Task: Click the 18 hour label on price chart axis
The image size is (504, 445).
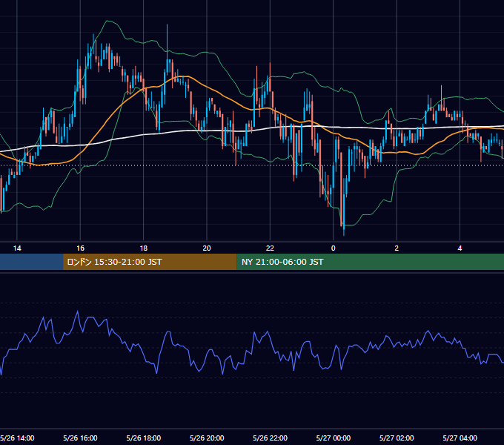Action: [144, 248]
